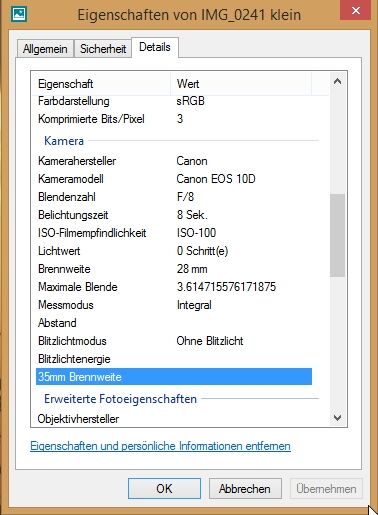Click the scroll up arrow of the property list
The width and height of the screenshot is (378, 515).
(337, 81)
